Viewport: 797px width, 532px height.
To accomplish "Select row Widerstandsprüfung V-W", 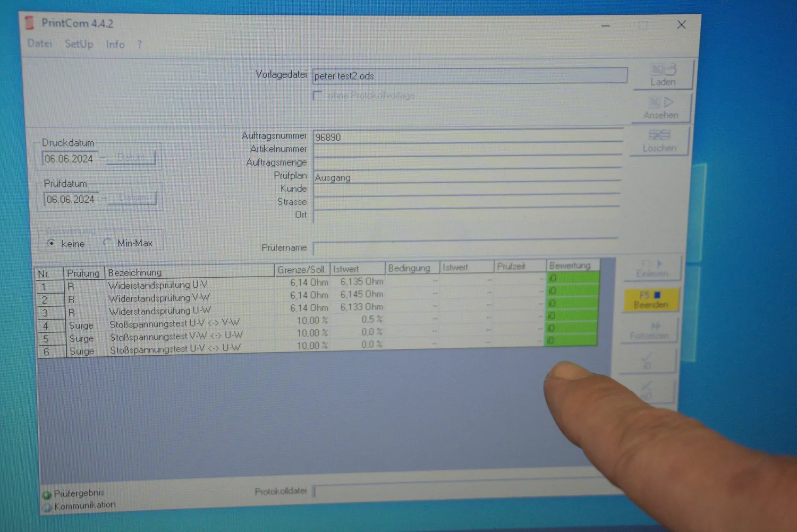I will [318, 296].
